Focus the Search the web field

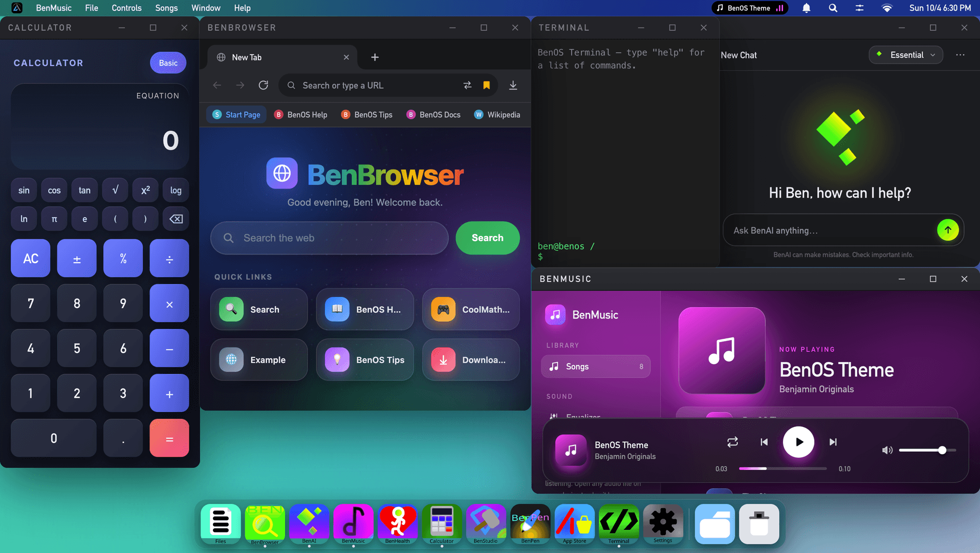pyautogui.click(x=329, y=238)
